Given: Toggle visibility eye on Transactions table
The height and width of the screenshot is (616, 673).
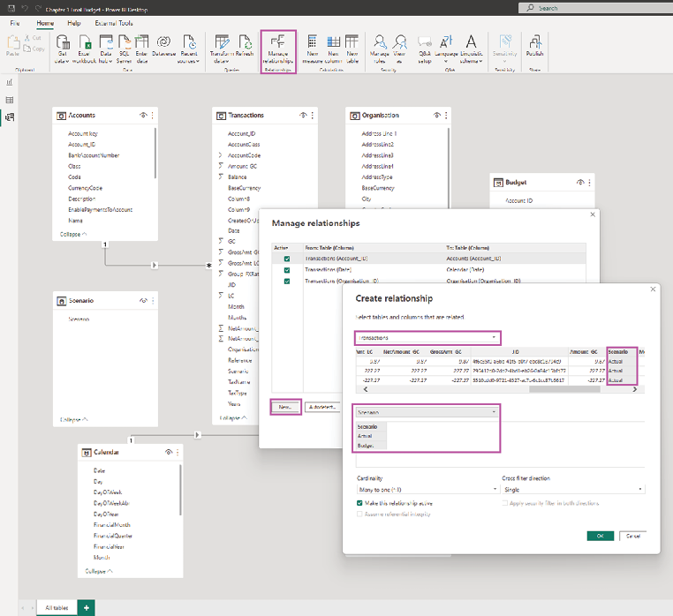Looking at the screenshot, I should click(302, 116).
